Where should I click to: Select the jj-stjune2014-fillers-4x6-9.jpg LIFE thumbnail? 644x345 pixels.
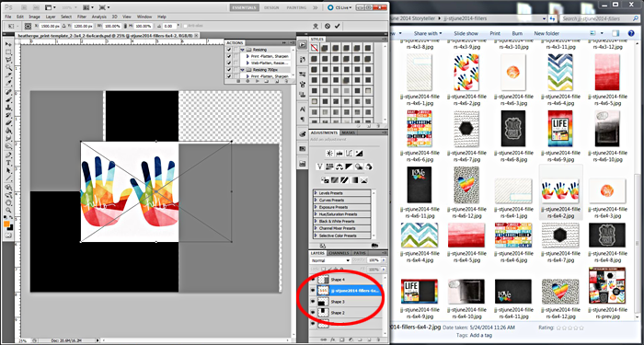pos(559,128)
